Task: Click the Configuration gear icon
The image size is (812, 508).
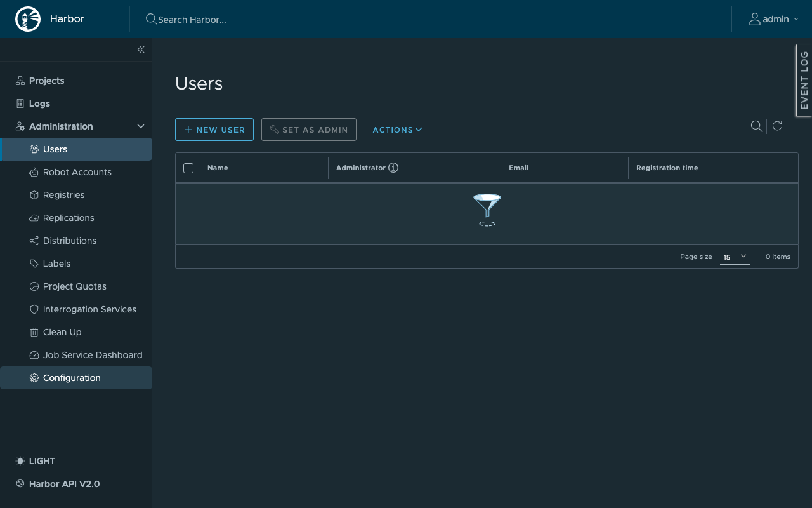Action: [x=34, y=378]
